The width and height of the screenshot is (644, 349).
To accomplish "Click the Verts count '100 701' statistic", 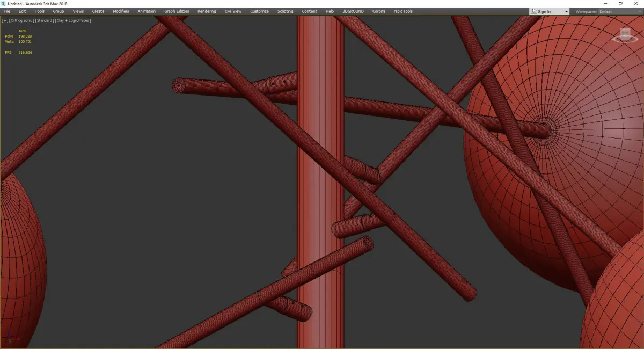I will 25,41.
